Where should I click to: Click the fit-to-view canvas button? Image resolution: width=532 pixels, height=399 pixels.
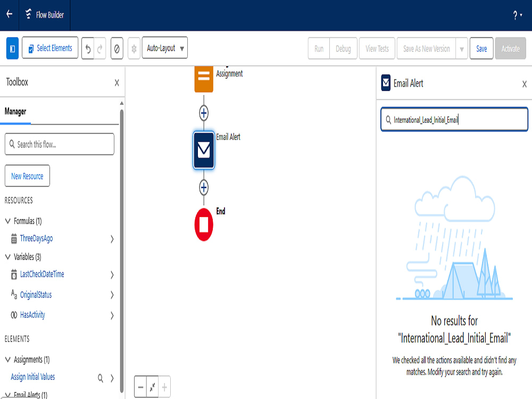[152, 387]
